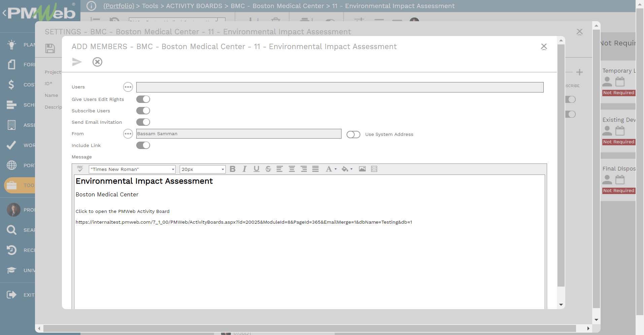Click Environmental Impact Assessment heading in message
The image size is (644, 335).
pyautogui.click(x=144, y=181)
